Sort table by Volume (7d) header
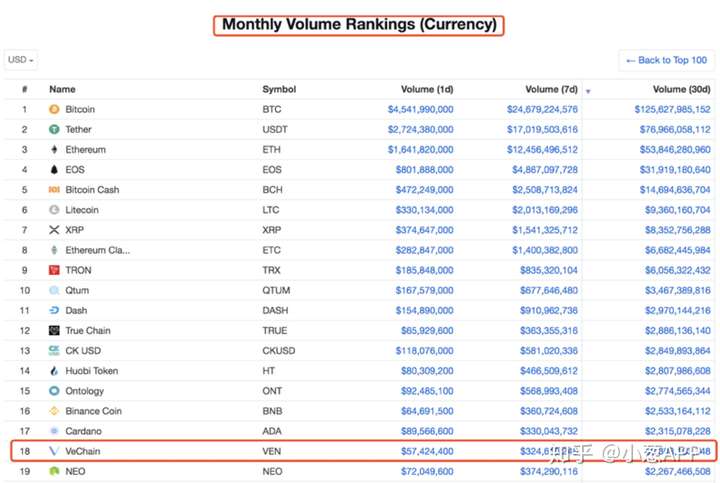This screenshot has width=720, height=483. pyautogui.click(x=551, y=89)
